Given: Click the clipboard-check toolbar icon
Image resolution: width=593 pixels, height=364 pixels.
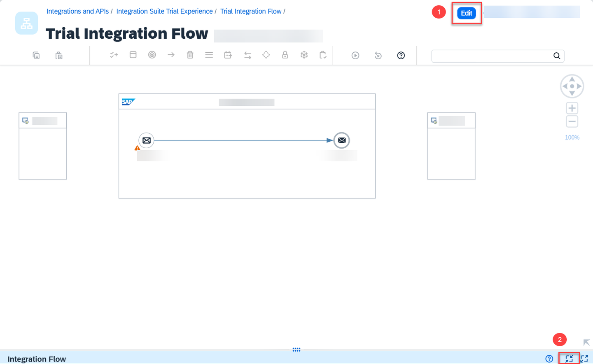Looking at the screenshot, I should pos(323,55).
